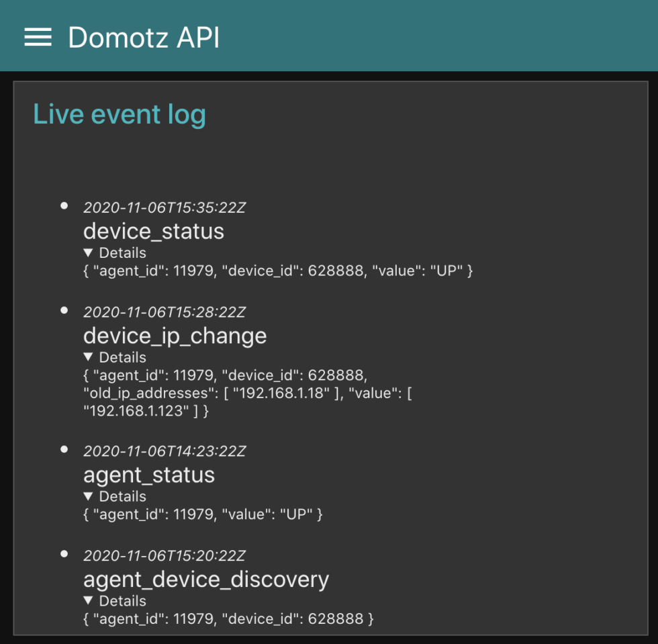Click the Domotz API title bar text

pos(143,38)
